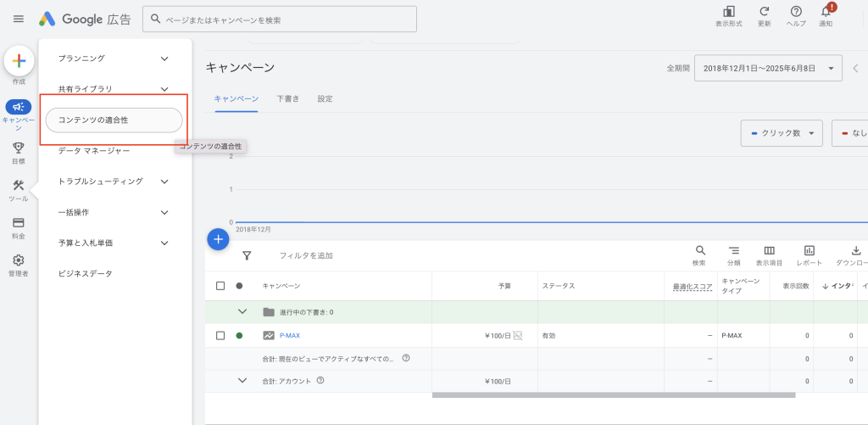Check the P-MAX campaign row checkbox
This screenshot has height=425, width=868.
(x=220, y=335)
